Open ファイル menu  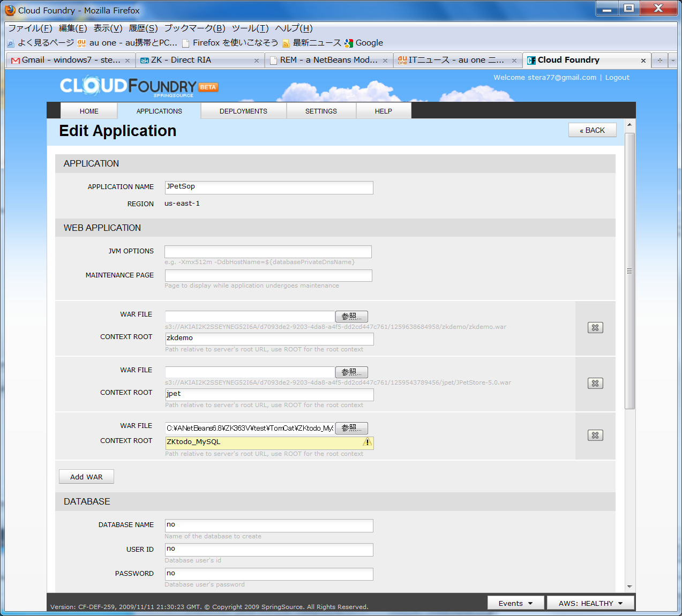click(x=30, y=28)
